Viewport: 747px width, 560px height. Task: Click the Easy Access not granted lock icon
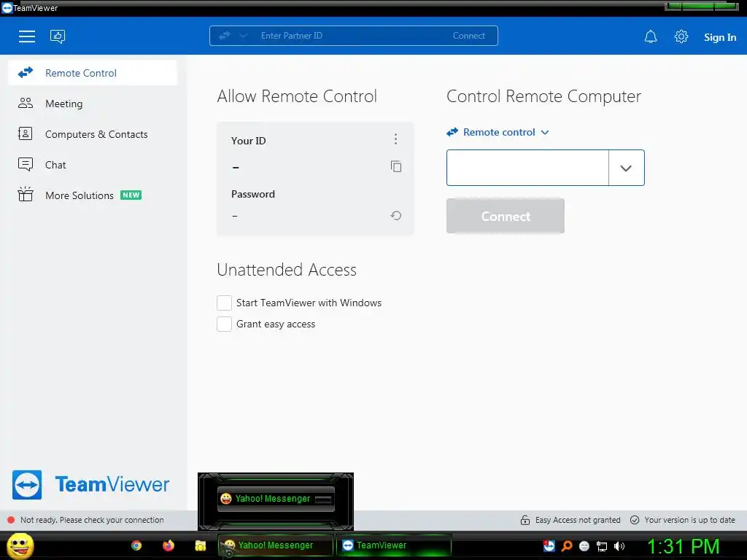(x=525, y=520)
